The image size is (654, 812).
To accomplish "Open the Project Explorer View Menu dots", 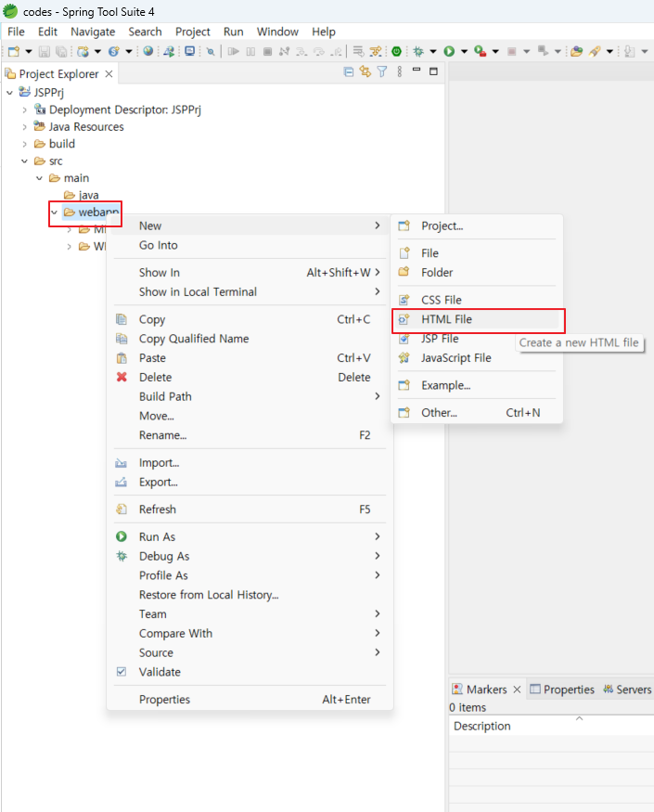I will pyautogui.click(x=399, y=72).
